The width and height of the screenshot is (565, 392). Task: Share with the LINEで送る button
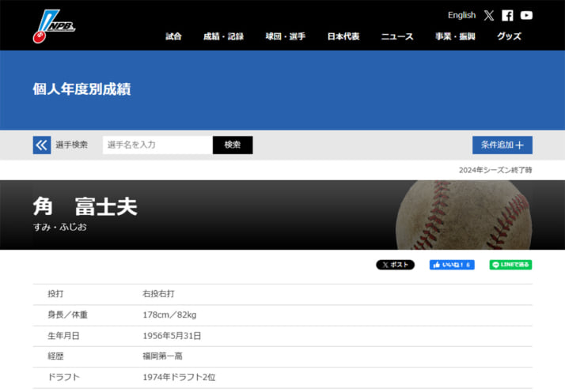click(x=510, y=265)
